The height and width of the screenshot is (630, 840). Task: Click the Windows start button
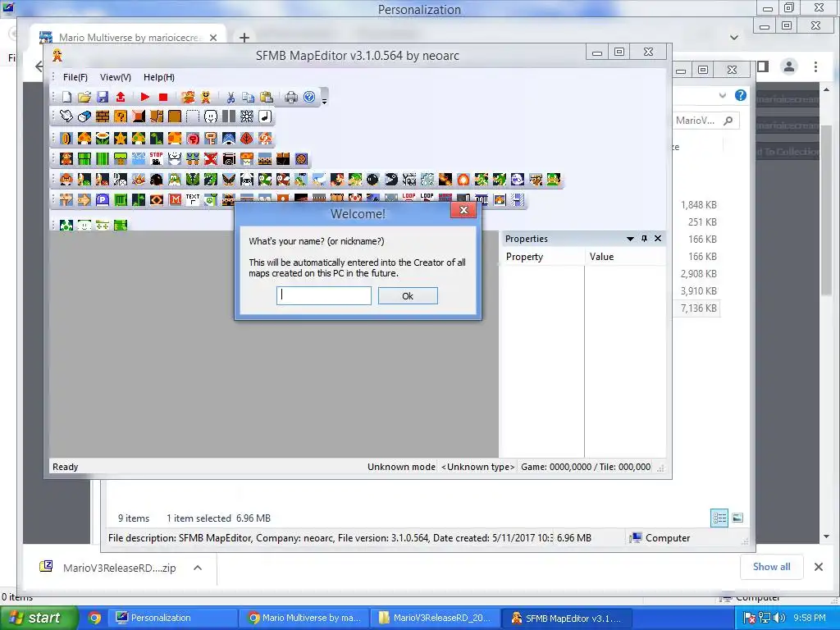pyautogui.click(x=38, y=618)
